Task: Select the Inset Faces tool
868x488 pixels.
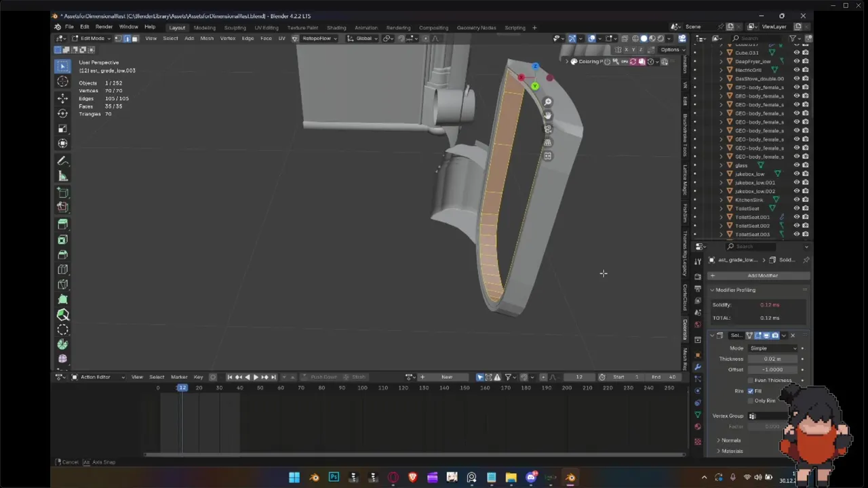Action: click(63, 239)
